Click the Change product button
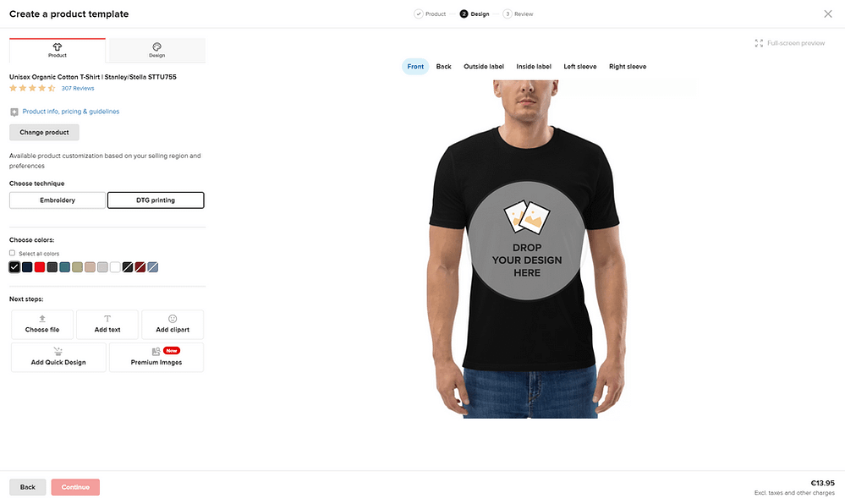Screen dimensions: 845x504 tap(44, 132)
